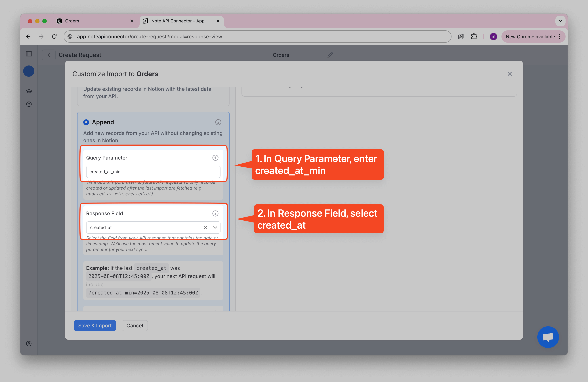Screen dimensions: 588x382
Task: Click the Response Field info icon
Action: 215,213
